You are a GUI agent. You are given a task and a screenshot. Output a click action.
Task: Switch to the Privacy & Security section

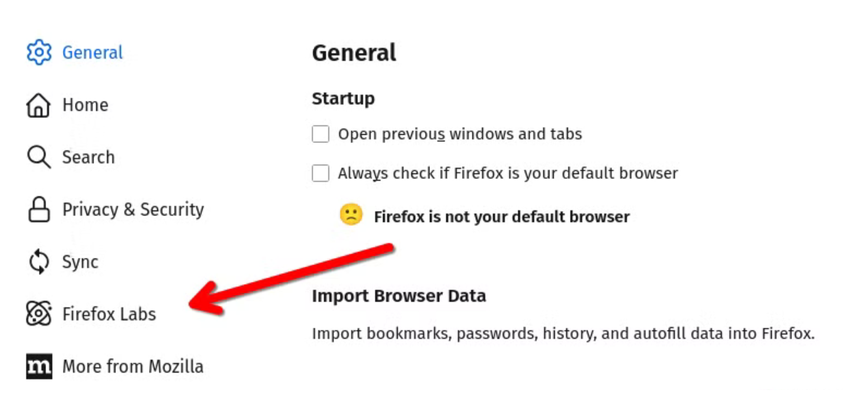133,209
